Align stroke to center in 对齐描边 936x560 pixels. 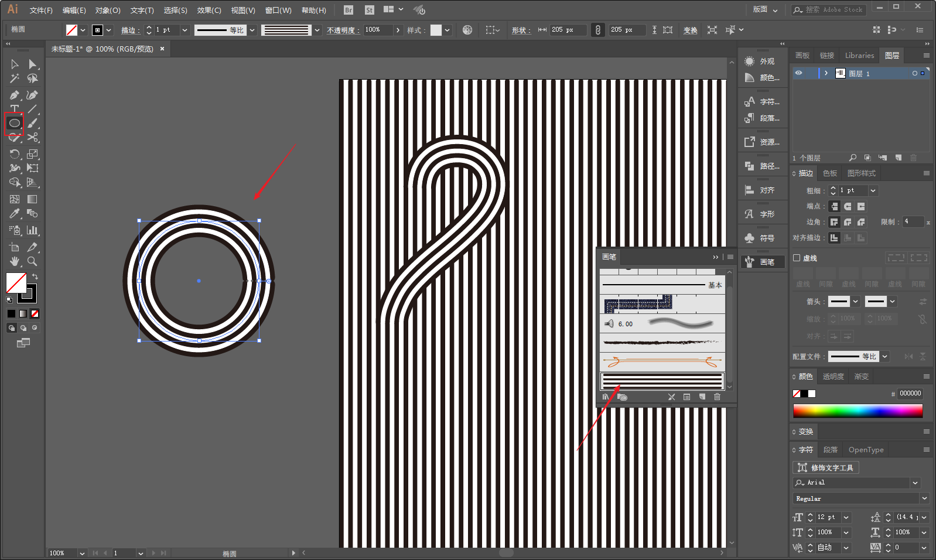coord(835,238)
